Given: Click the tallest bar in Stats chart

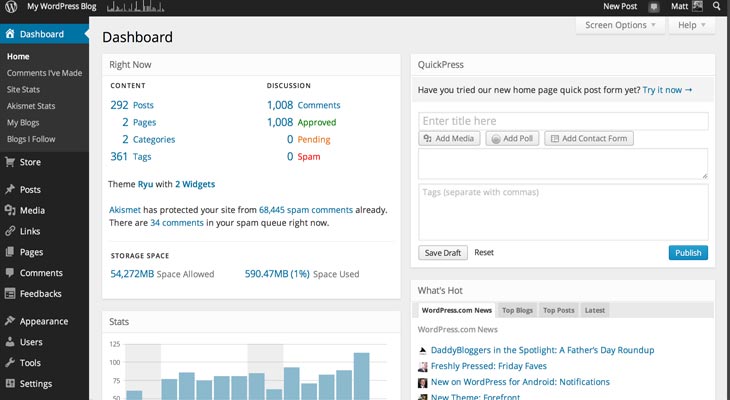Looking at the screenshot, I should click(361, 375).
